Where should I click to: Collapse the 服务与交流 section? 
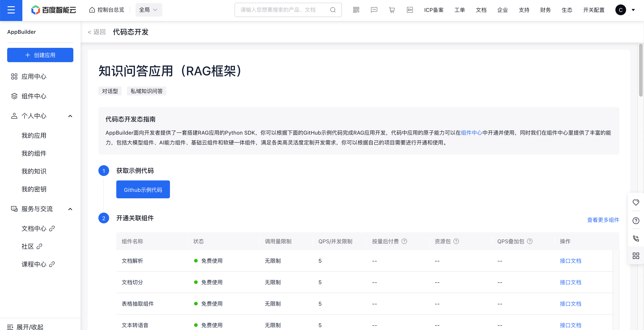click(70, 209)
